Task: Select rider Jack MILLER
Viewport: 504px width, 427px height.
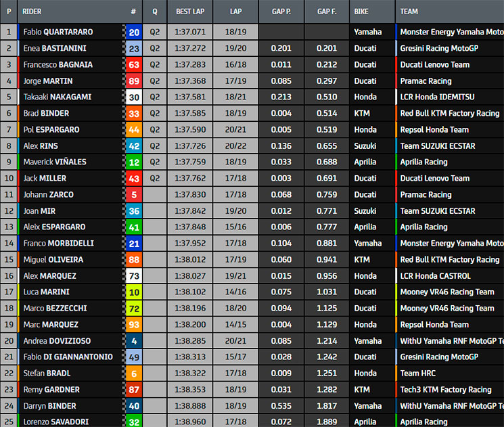Action: click(x=45, y=178)
